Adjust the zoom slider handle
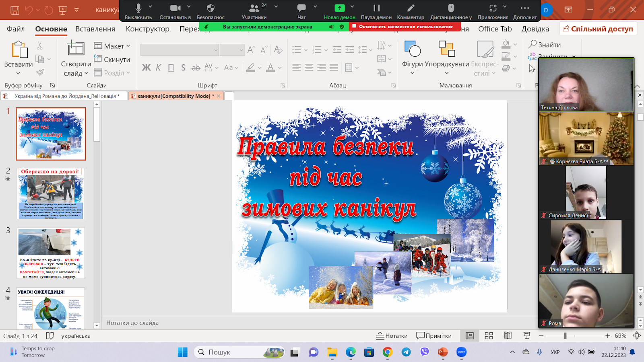Image resolution: width=644 pixels, height=362 pixels. pyautogui.click(x=565, y=335)
